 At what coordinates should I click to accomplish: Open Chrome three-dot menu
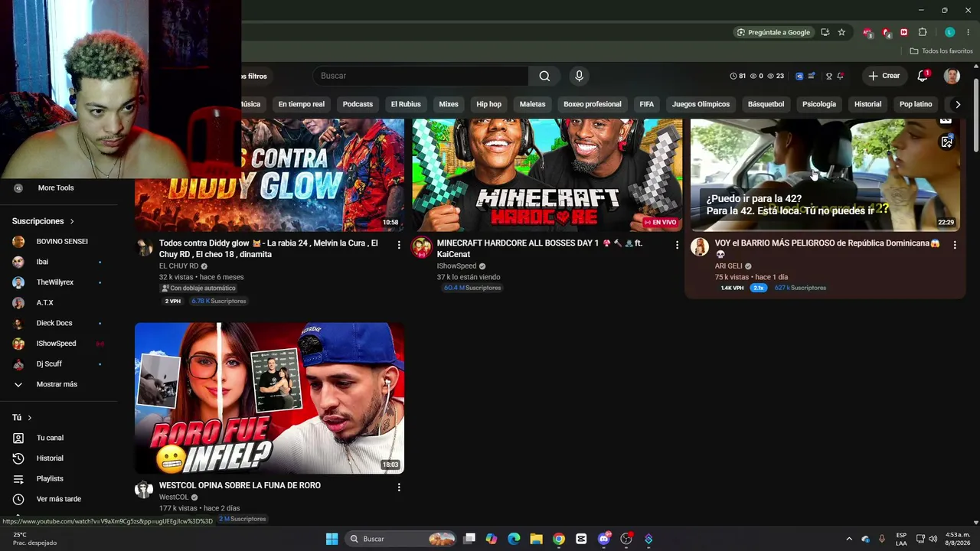pos(969,32)
